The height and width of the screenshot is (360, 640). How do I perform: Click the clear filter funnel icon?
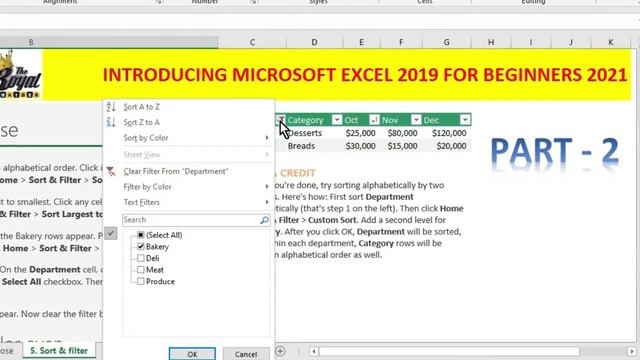point(111,171)
